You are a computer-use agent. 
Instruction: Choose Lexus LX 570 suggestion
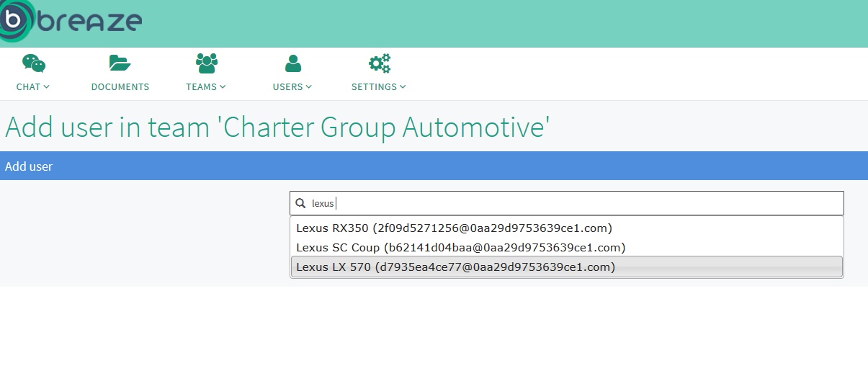(566, 267)
